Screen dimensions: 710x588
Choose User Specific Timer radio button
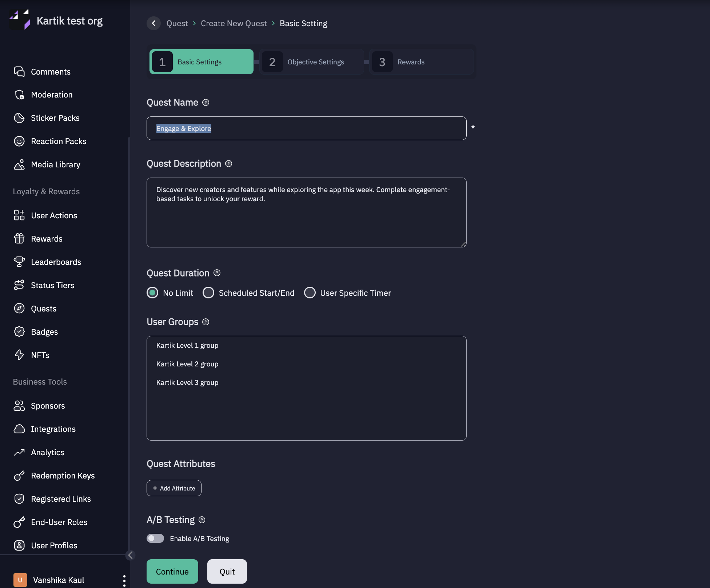(310, 293)
